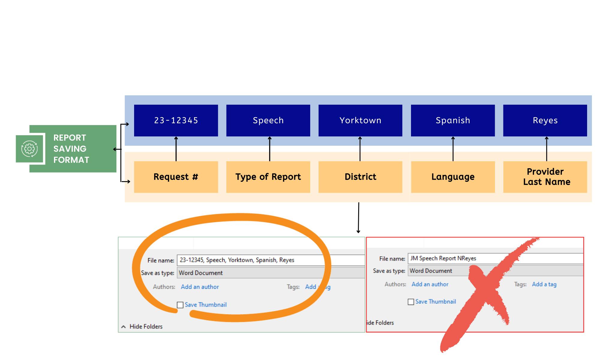The height and width of the screenshot is (364, 600).
Task: Click the Provider Last Name box
Action: pyautogui.click(x=545, y=177)
